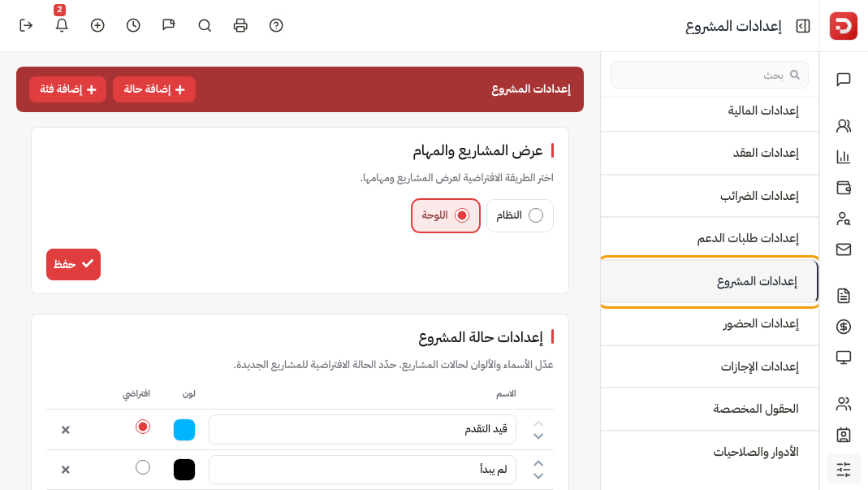
Task: Collapse the sidebar panel toggle icon
Action: 803,26
